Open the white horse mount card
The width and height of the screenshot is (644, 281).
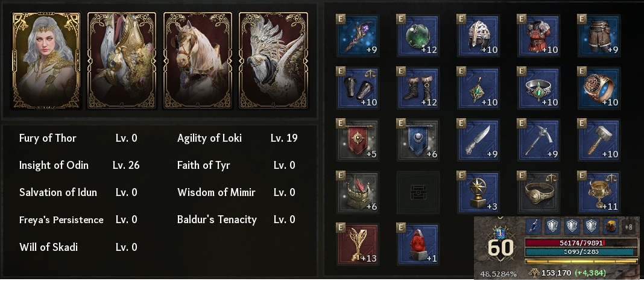[x=198, y=60]
